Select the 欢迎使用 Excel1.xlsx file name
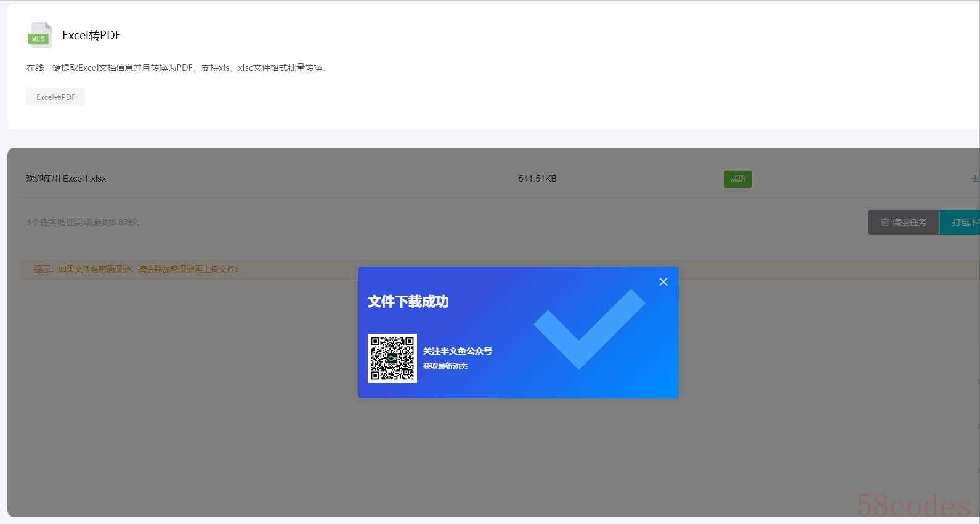 click(66, 179)
